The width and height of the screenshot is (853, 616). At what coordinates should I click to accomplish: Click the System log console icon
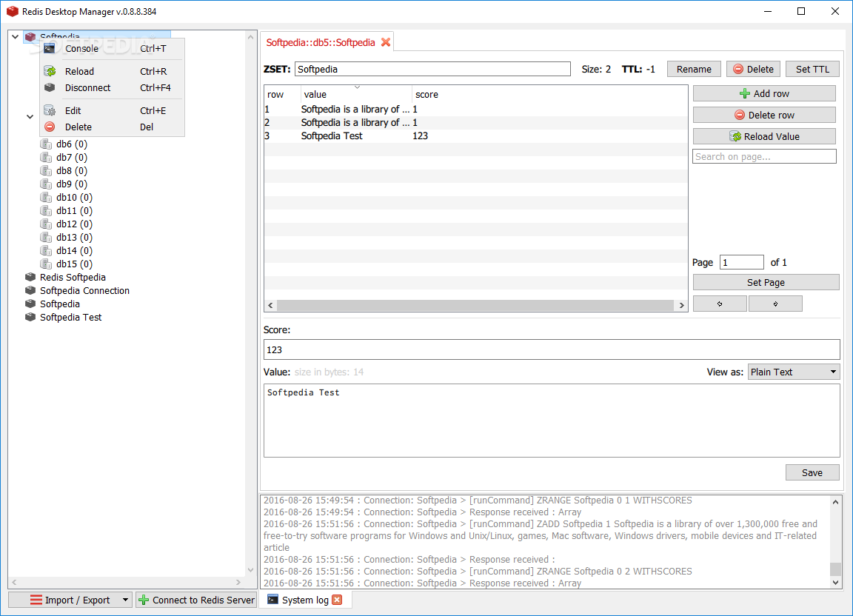(272, 600)
